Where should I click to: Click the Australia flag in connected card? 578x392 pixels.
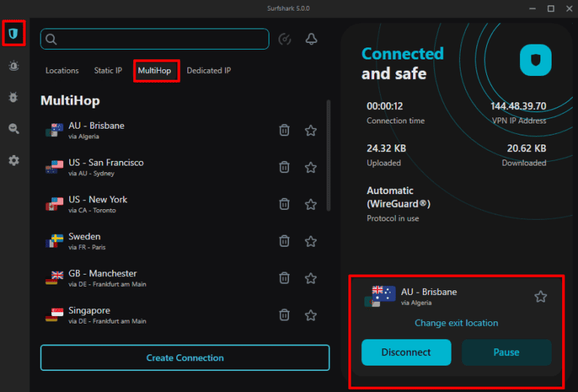pyautogui.click(x=384, y=293)
